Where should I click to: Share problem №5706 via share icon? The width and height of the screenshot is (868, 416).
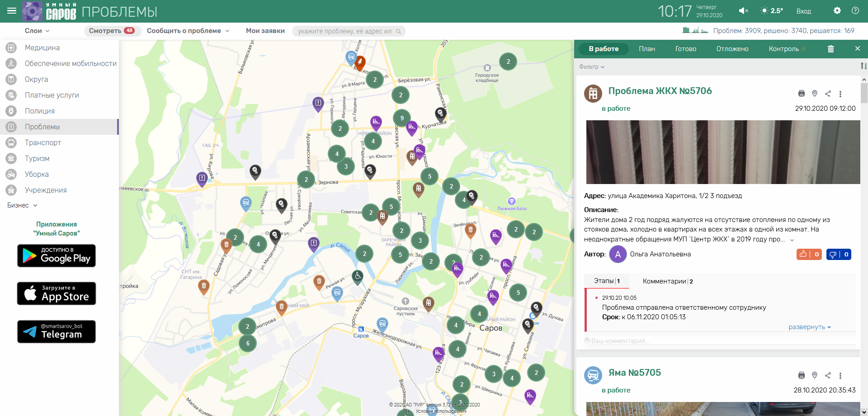coord(827,94)
